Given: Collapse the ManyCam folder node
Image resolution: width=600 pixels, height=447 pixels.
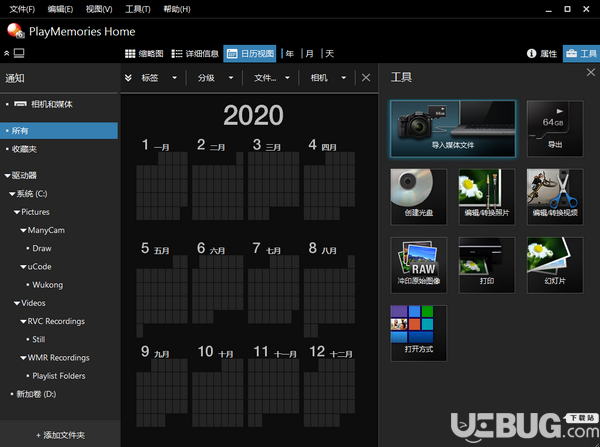Looking at the screenshot, I should coord(23,230).
